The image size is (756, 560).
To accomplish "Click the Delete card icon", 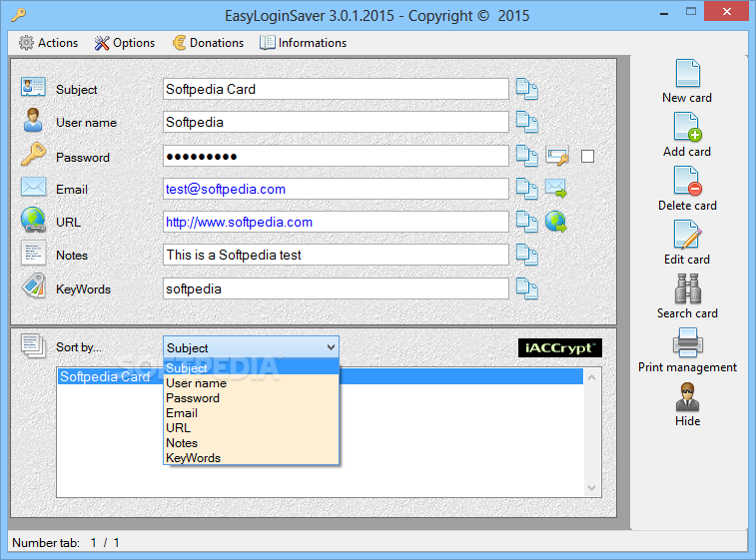I will pyautogui.click(x=687, y=182).
